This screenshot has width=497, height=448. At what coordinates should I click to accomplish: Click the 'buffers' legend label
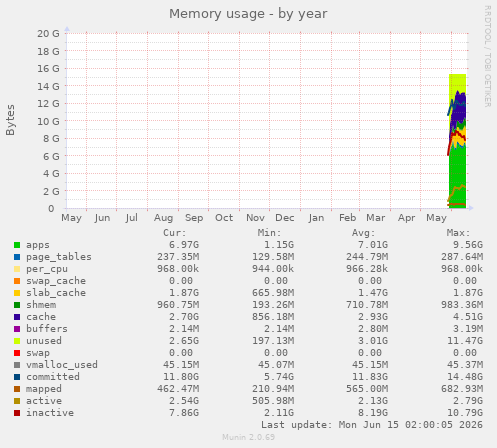(x=47, y=329)
